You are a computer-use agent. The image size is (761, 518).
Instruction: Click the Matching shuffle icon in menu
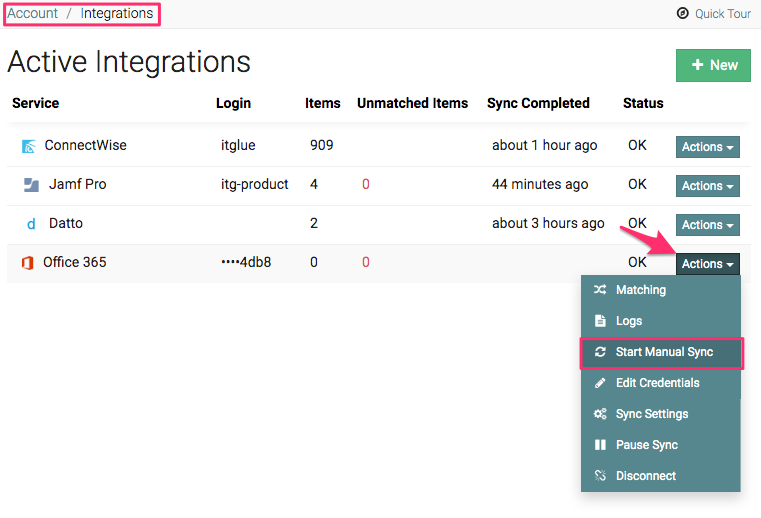(600, 290)
